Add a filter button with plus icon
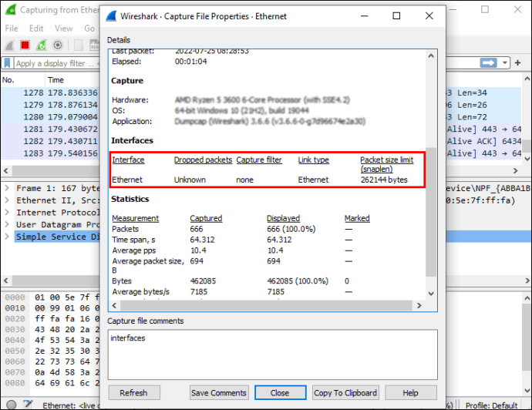 tap(518, 62)
